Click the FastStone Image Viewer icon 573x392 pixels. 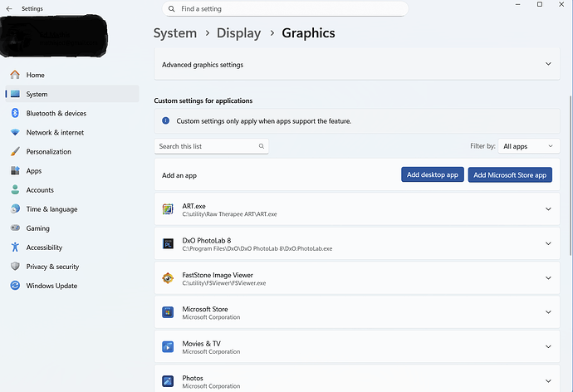(x=168, y=278)
